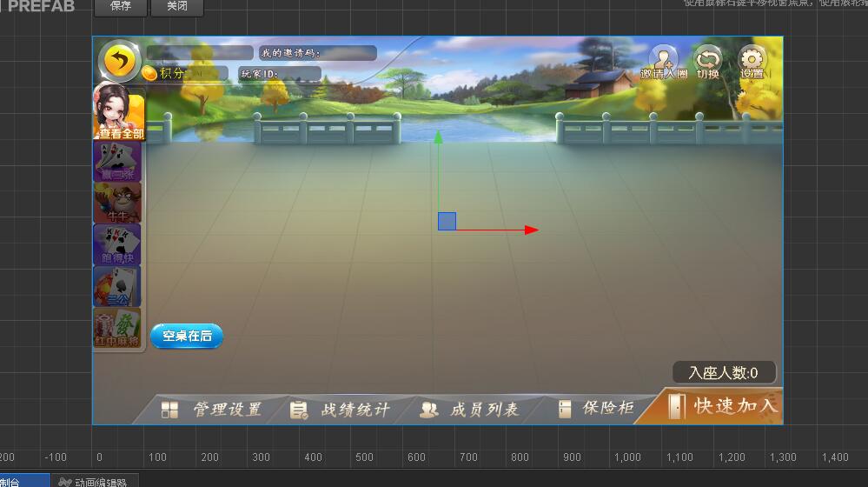868x487 pixels.
Task: Click the blue square move gizmo handle
Action: pos(447,221)
